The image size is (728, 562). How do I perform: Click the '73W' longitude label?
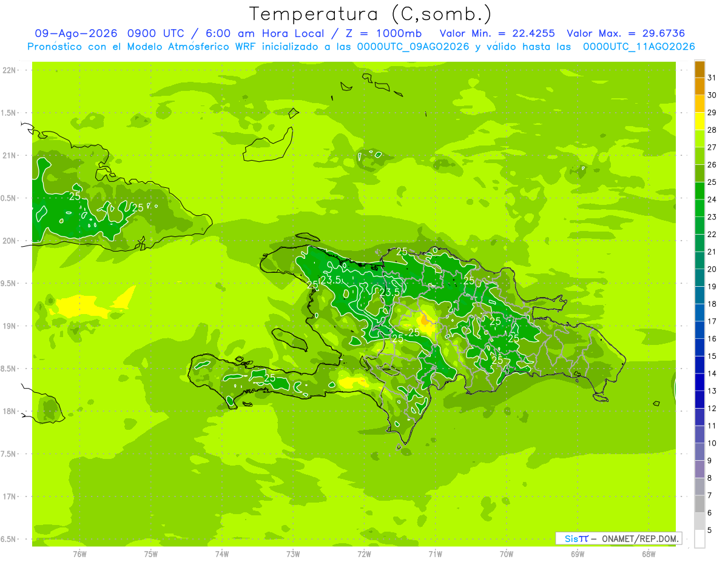click(x=293, y=554)
